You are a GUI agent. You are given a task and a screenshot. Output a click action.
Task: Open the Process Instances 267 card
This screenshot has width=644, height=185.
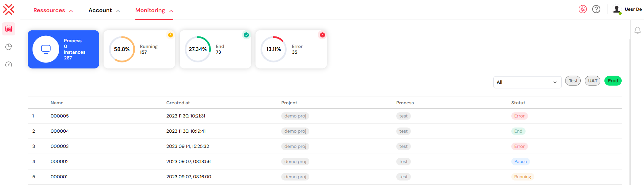63,49
